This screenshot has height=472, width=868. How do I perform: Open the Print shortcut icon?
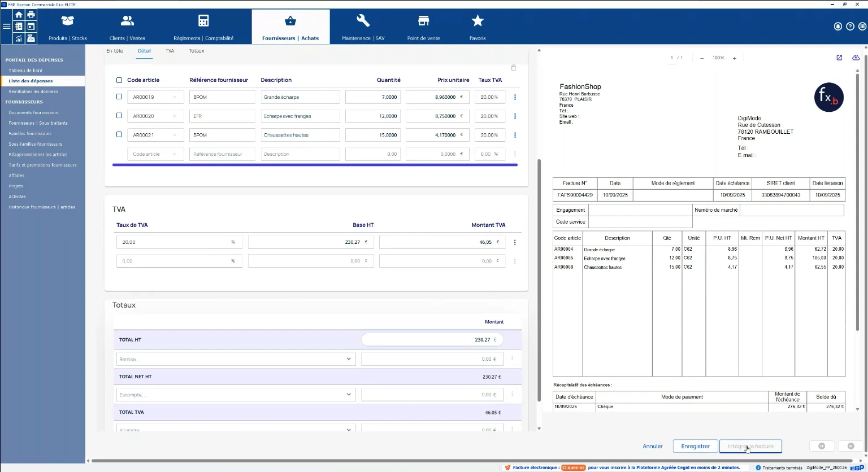tap(31, 15)
